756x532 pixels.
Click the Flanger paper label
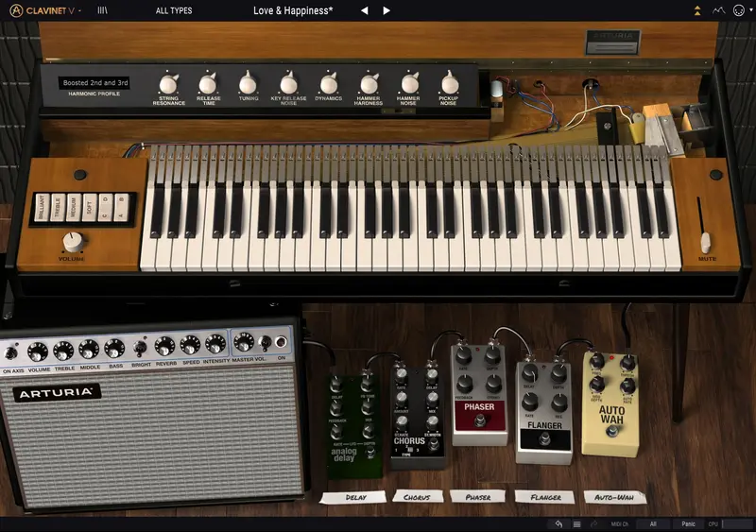tap(545, 496)
